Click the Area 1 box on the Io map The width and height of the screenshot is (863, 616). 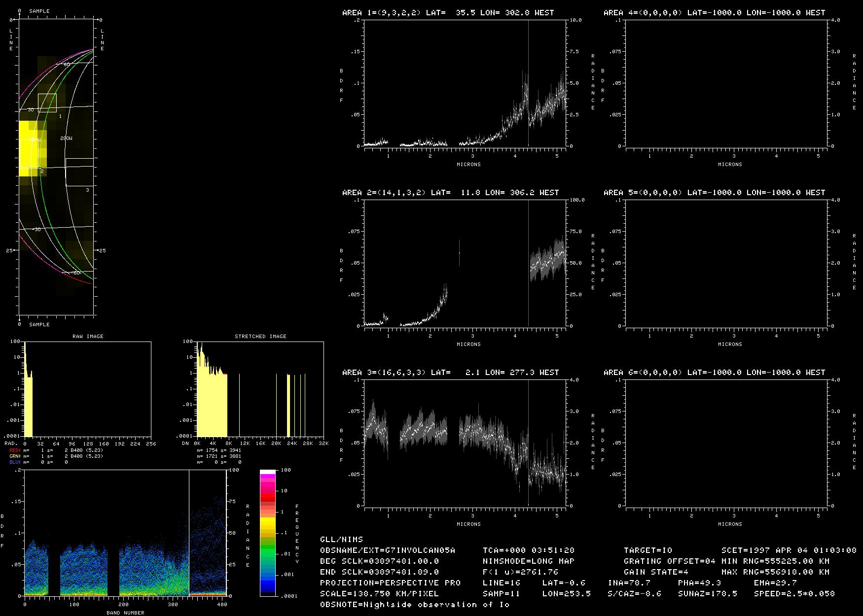(x=47, y=103)
